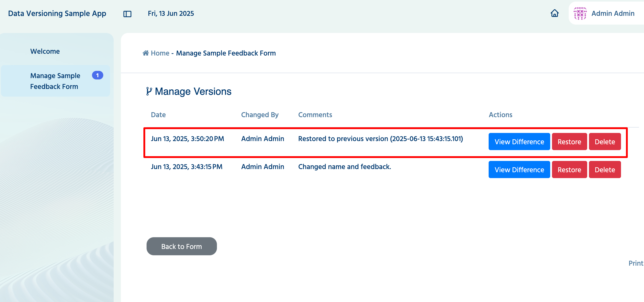Click the Date column header
This screenshot has width=644, height=302.
(158, 115)
